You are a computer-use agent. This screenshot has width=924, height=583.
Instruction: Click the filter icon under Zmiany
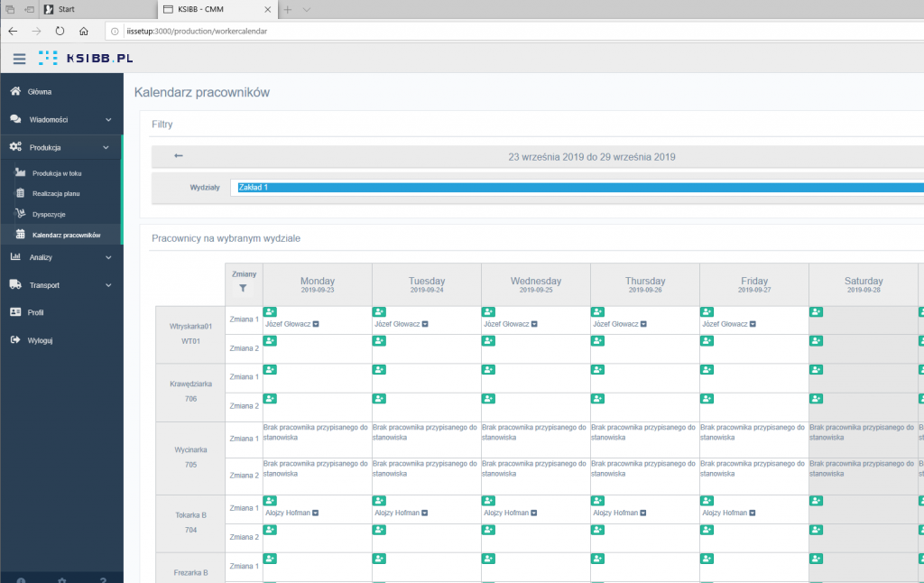click(243, 289)
